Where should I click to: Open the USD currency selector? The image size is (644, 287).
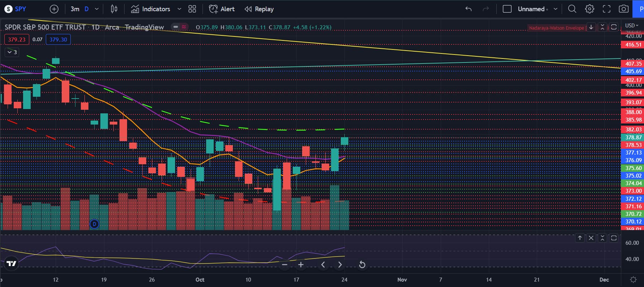click(x=632, y=26)
